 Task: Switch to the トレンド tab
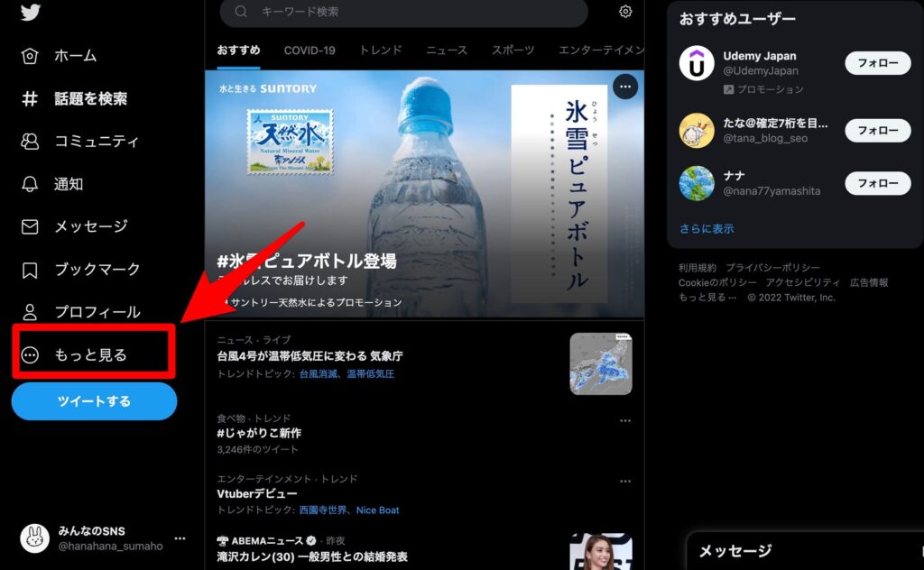381,50
